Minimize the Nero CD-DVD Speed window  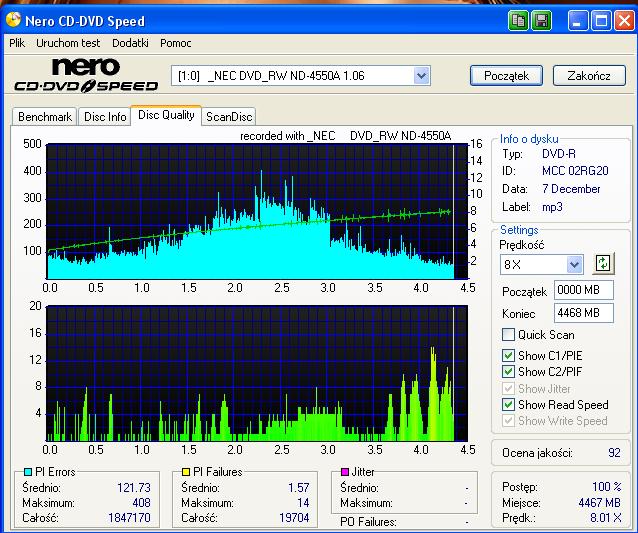point(577,20)
